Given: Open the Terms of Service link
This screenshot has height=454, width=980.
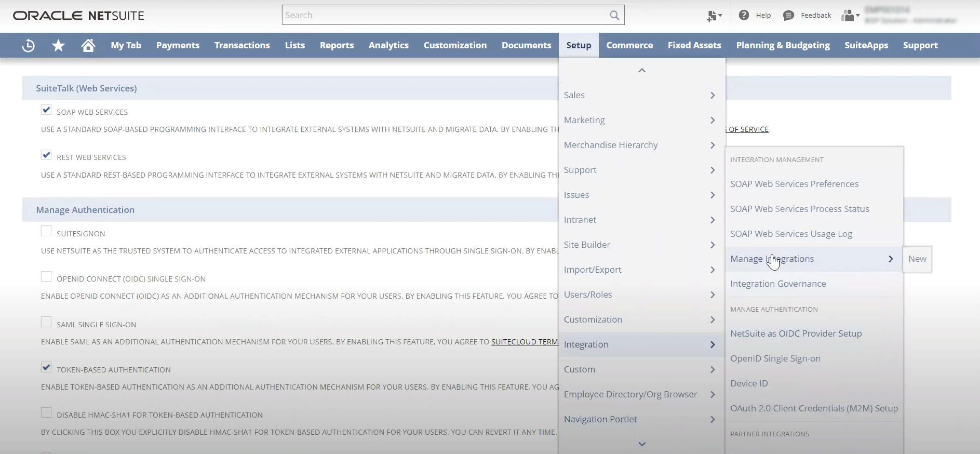Looking at the screenshot, I should coord(747,129).
